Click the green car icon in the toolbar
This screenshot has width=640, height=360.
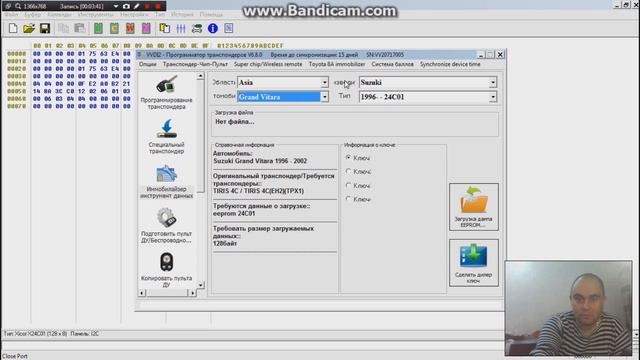(197, 28)
